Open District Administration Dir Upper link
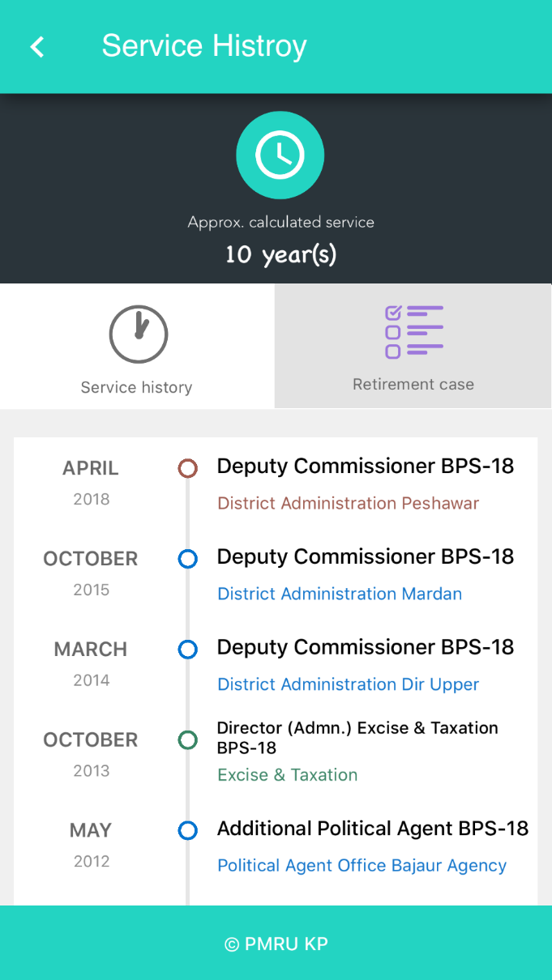Image resolution: width=552 pixels, height=980 pixels. 348,684
